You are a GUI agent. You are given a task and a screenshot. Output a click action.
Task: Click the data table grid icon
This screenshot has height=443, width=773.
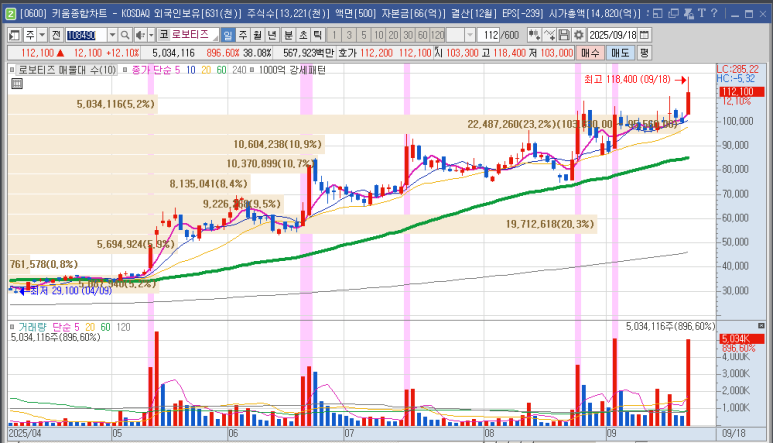pos(17,83)
